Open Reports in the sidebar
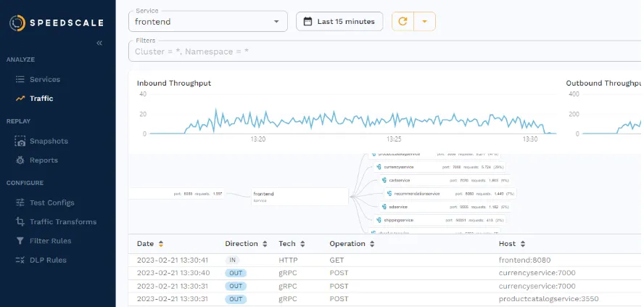Viewport: 644px width, 307px height. 44,160
